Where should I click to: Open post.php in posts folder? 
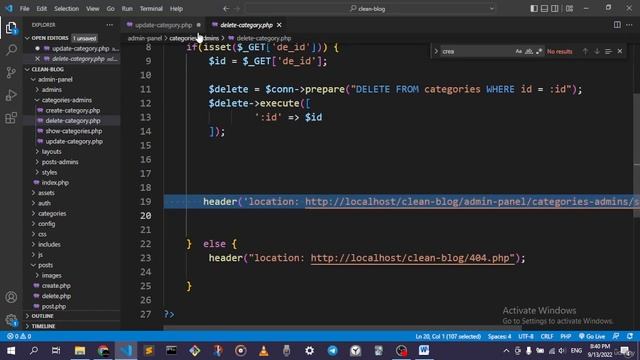click(x=53, y=306)
